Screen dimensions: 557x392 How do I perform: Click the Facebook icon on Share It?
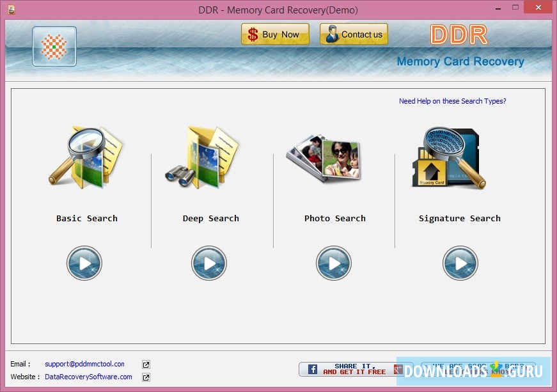click(311, 369)
